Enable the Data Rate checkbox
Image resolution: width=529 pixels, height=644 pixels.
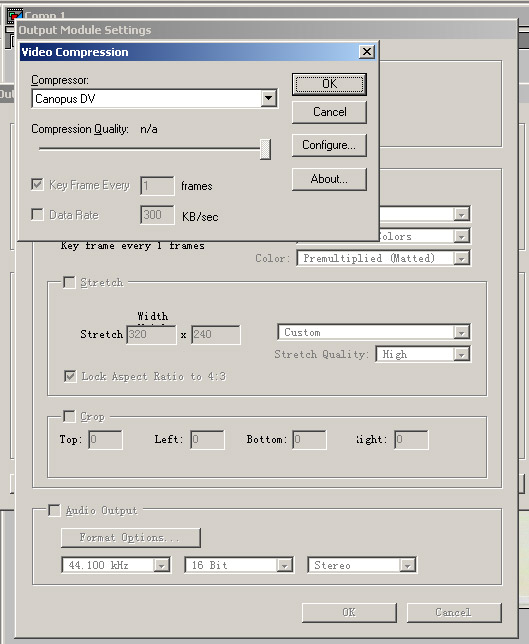point(37,214)
